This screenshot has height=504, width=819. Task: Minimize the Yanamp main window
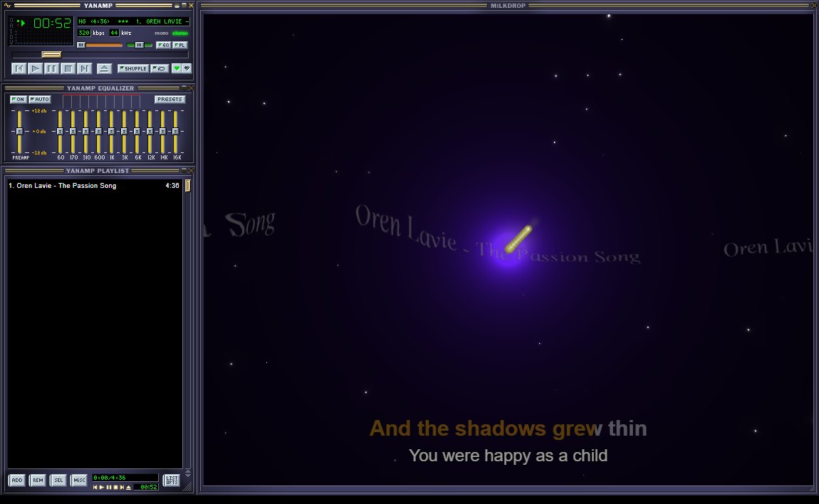177,5
